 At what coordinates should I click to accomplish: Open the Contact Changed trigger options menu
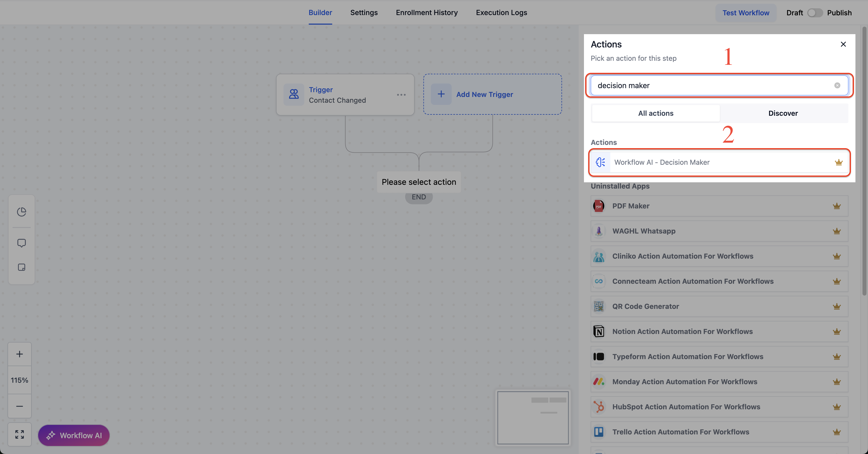[401, 95]
